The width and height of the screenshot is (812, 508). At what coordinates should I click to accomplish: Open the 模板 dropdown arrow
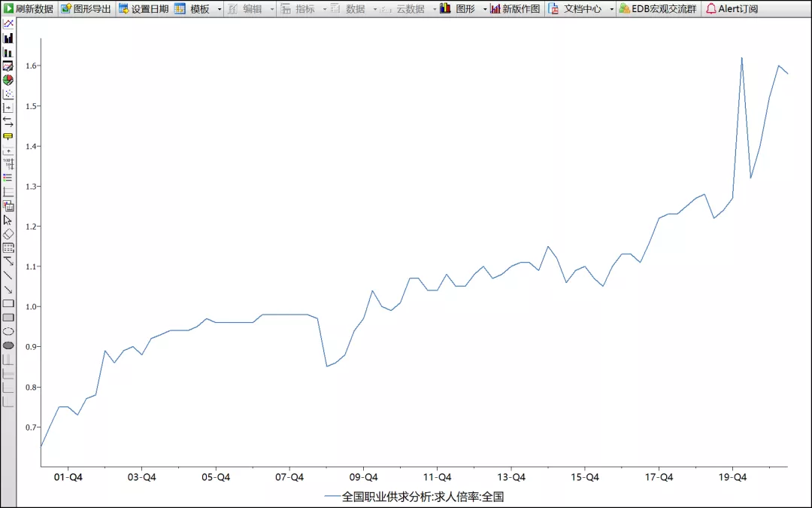220,9
